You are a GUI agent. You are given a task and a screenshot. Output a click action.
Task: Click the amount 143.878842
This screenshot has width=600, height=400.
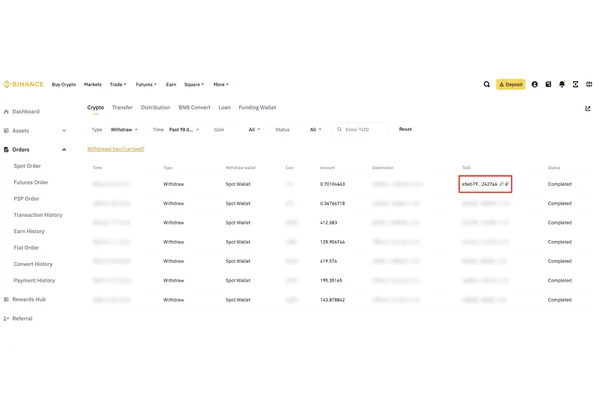tap(332, 300)
